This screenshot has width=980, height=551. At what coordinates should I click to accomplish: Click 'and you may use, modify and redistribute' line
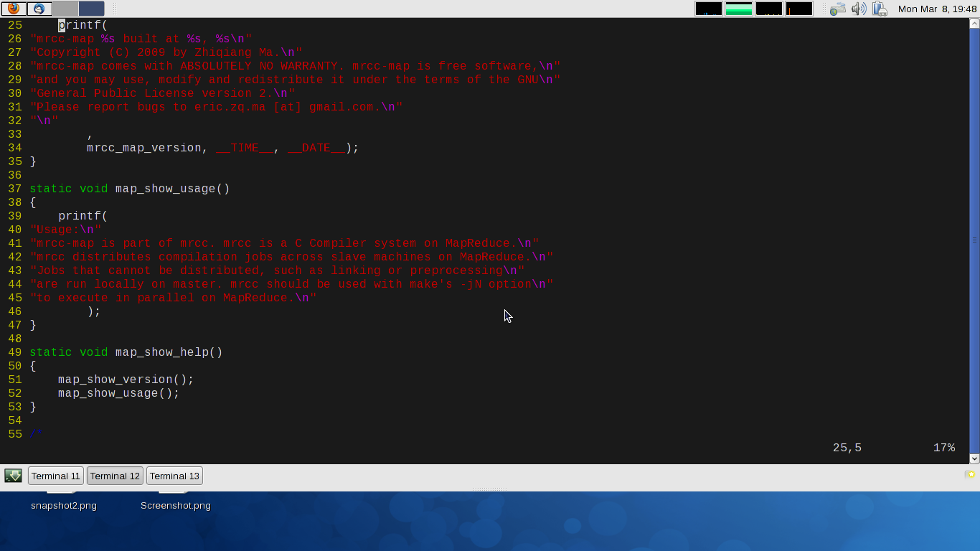click(x=295, y=80)
